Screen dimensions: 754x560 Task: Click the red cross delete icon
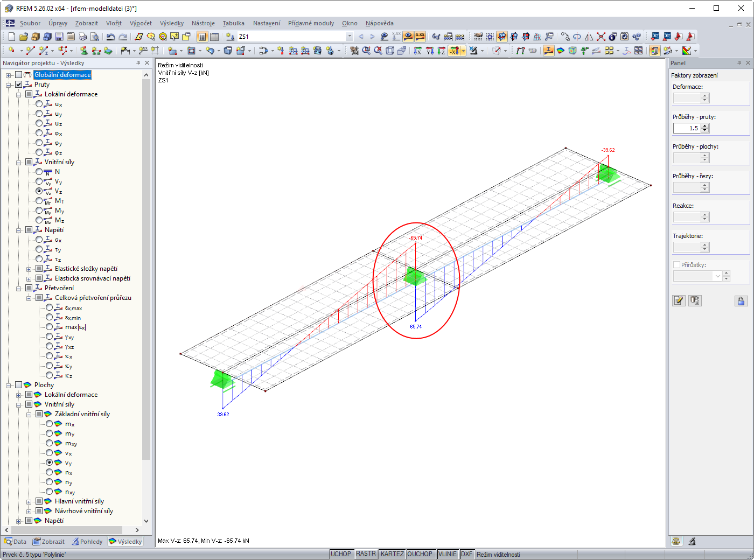tap(601, 37)
